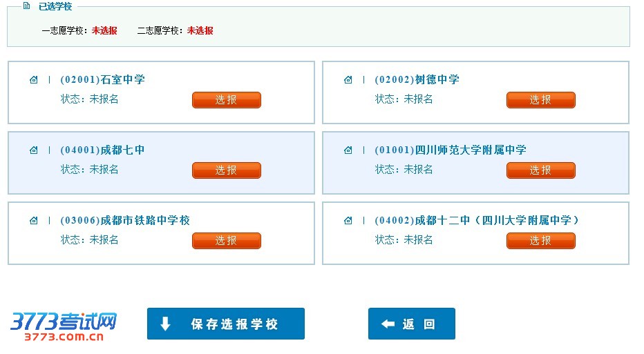The width and height of the screenshot is (644, 354).
Task: Click the house icon beside 成都市铁路中学校
Action: (x=33, y=220)
